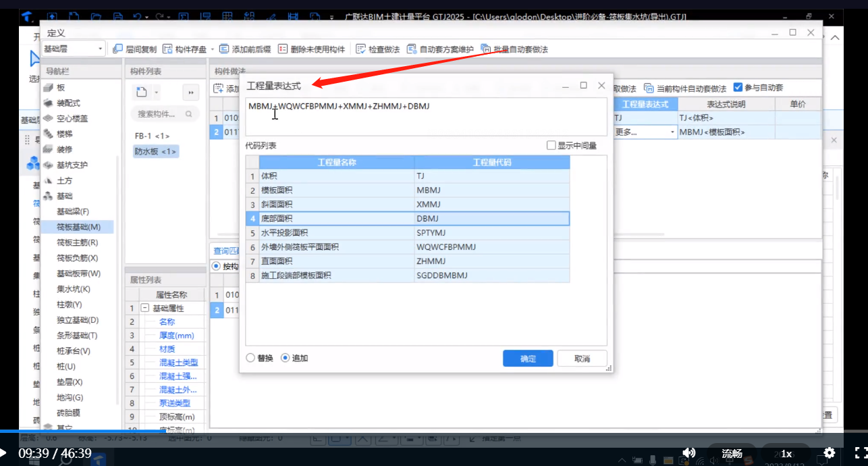Viewport: 868px width, 466px height.
Task: Select 基础梁(F) in the navigation tree
Action: (x=72, y=211)
